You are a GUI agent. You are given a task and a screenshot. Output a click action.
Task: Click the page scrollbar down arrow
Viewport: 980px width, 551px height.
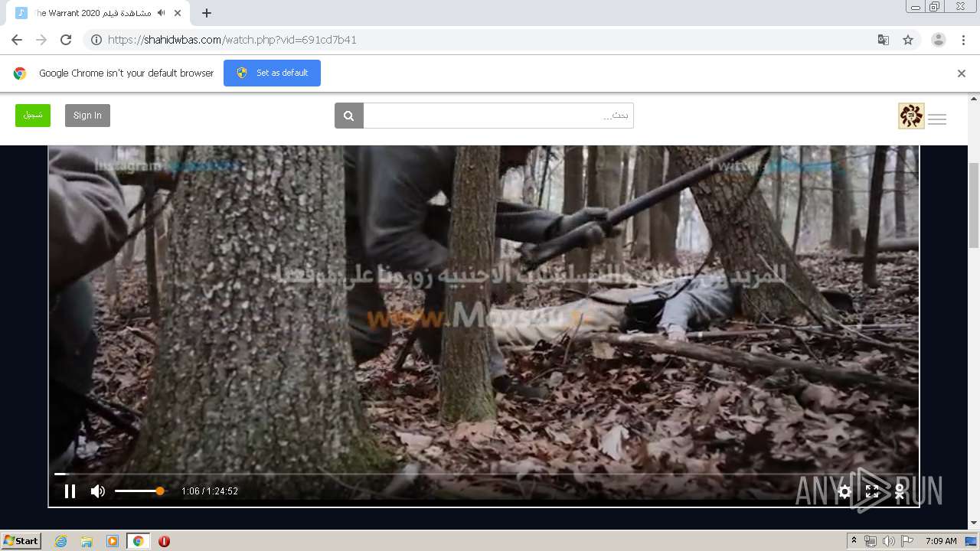point(974,523)
